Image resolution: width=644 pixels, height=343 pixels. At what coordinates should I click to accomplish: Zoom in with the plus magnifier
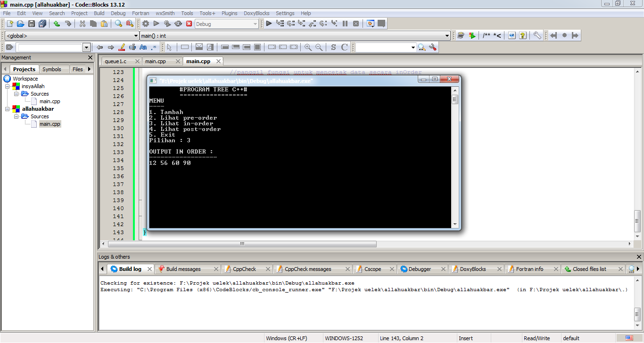click(x=308, y=47)
